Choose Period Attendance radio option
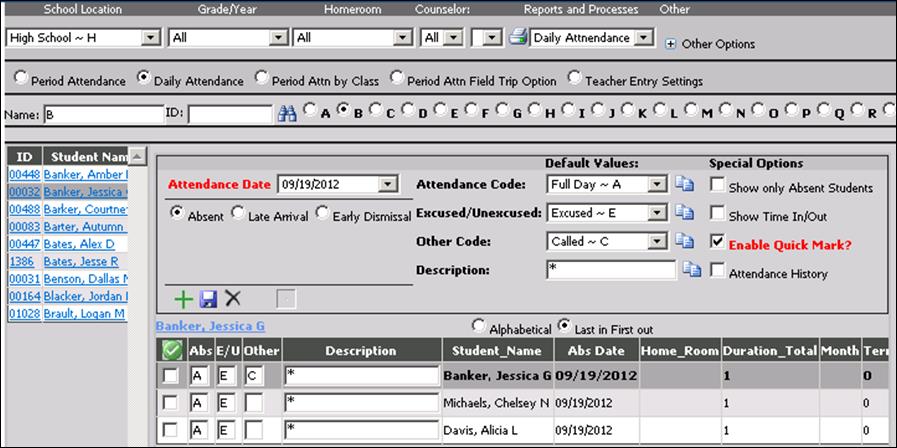The image size is (897, 448). coord(21,79)
